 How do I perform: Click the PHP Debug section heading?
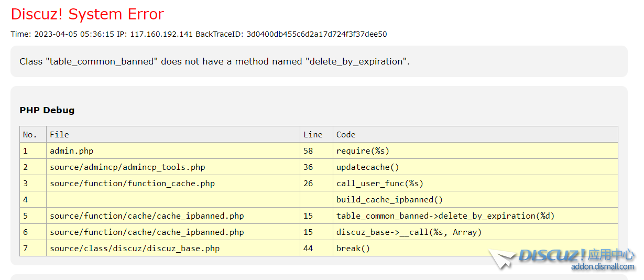coord(47,110)
